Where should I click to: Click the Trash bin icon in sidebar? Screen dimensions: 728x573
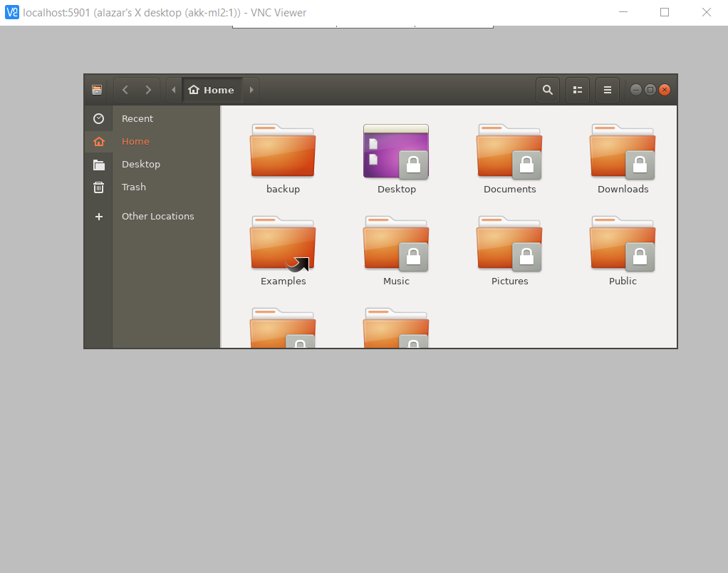(98, 187)
